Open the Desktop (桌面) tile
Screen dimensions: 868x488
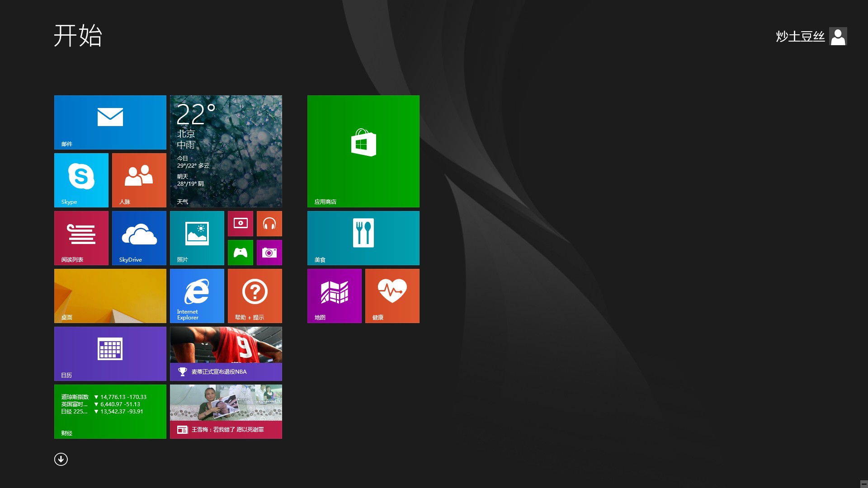[x=110, y=296]
